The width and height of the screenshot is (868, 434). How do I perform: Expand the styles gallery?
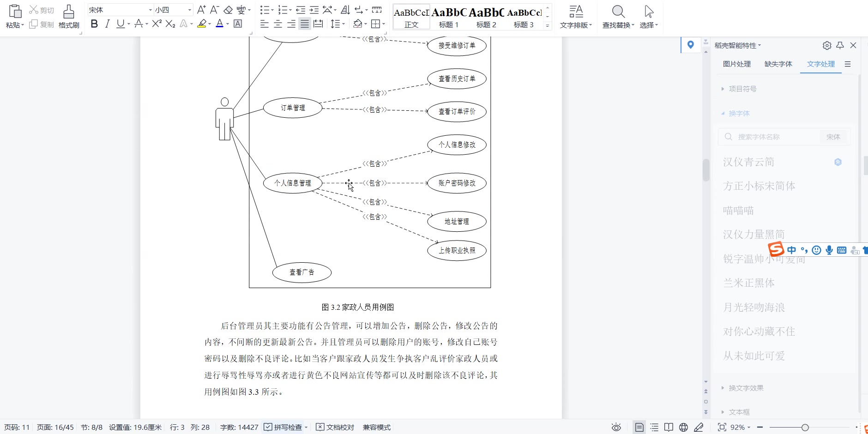point(548,26)
